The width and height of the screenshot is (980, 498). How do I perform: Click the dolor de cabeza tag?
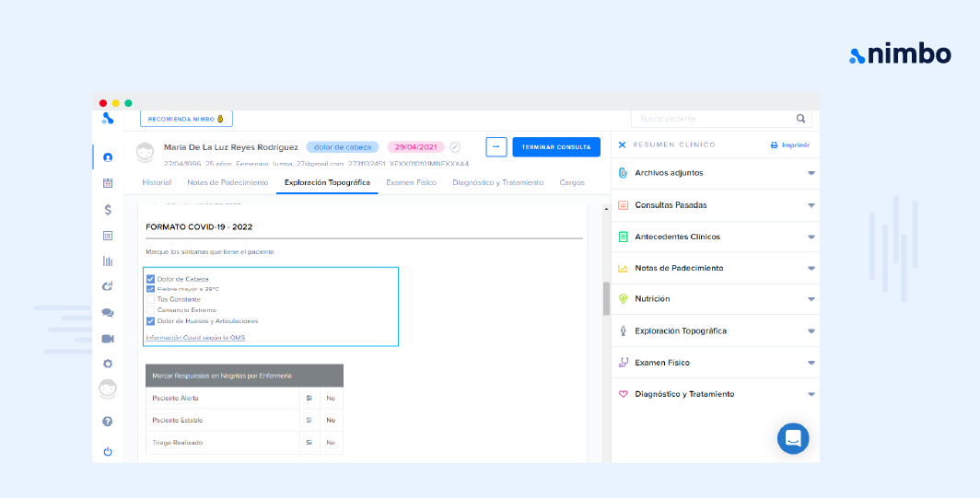pos(343,147)
